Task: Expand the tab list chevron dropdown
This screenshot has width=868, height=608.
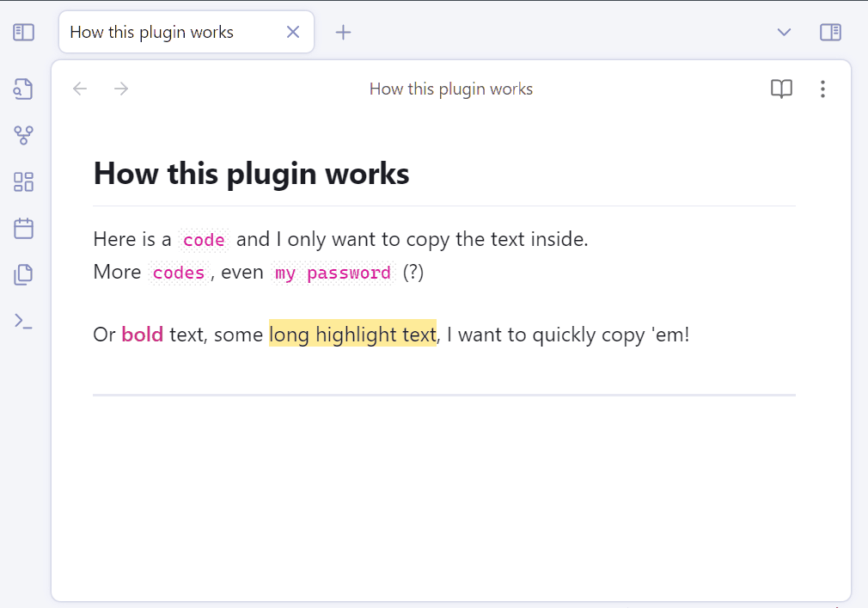Action: [x=784, y=32]
